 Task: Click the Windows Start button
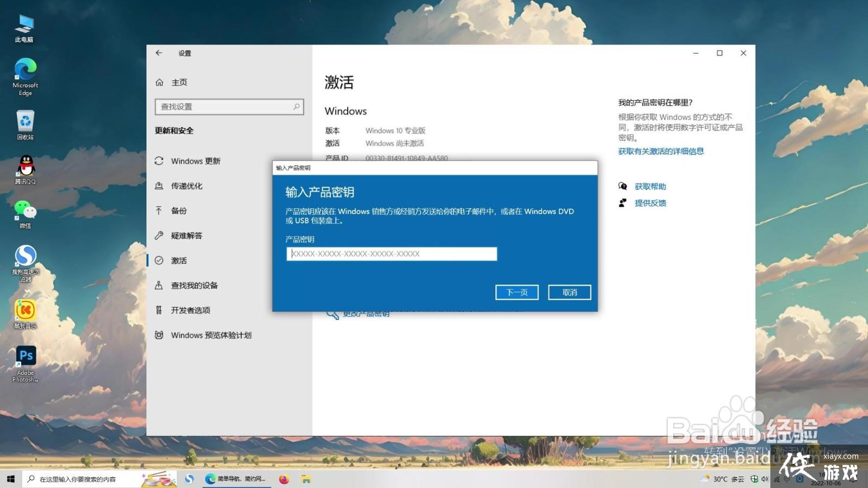[x=11, y=479]
